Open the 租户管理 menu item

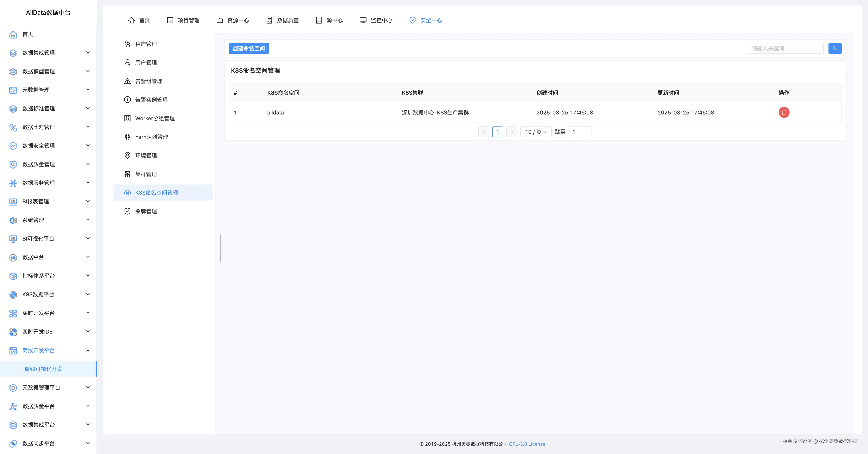pyautogui.click(x=146, y=44)
